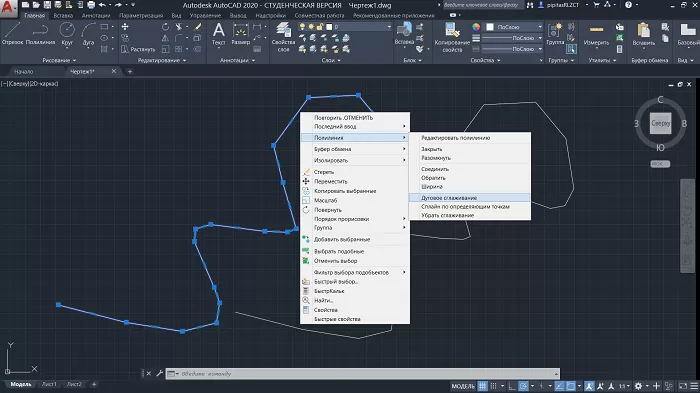Click the Save icon in quick access toolbar

[47, 5]
